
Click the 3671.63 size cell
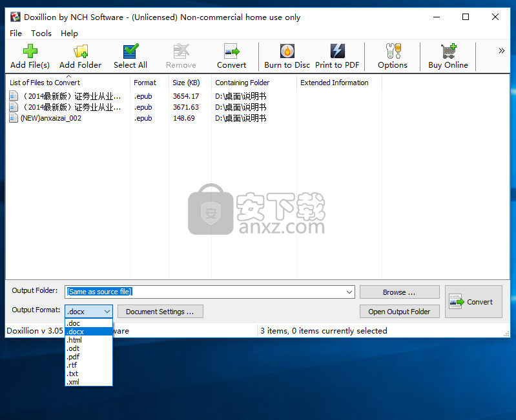186,107
